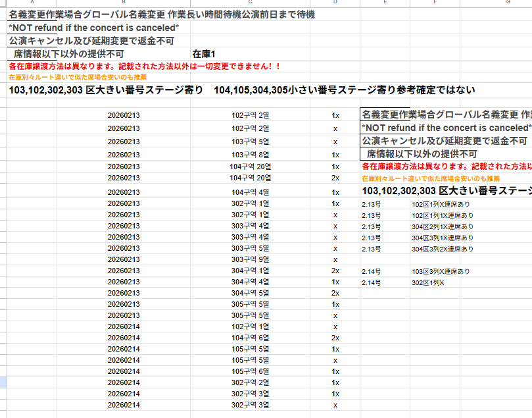Click the seat cell 304구역 4열
The height and width of the screenshot is (418, 532).
(251, 282)
